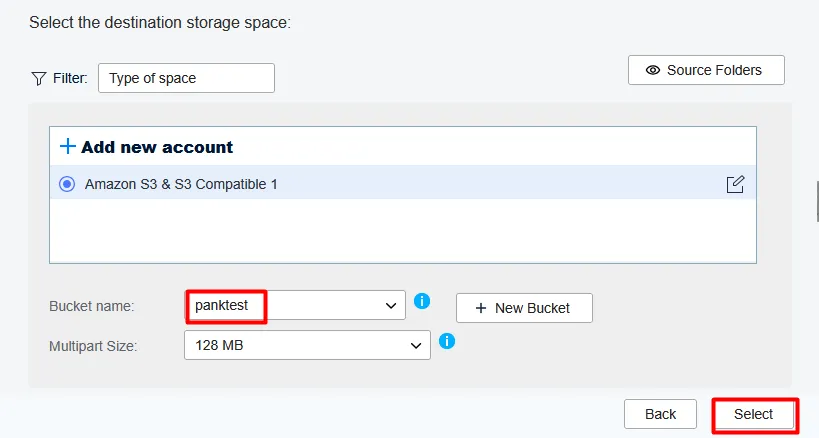Click the 'Multipart Size:' label
This screenshot has width=819, height=438.
pos(93,346)
